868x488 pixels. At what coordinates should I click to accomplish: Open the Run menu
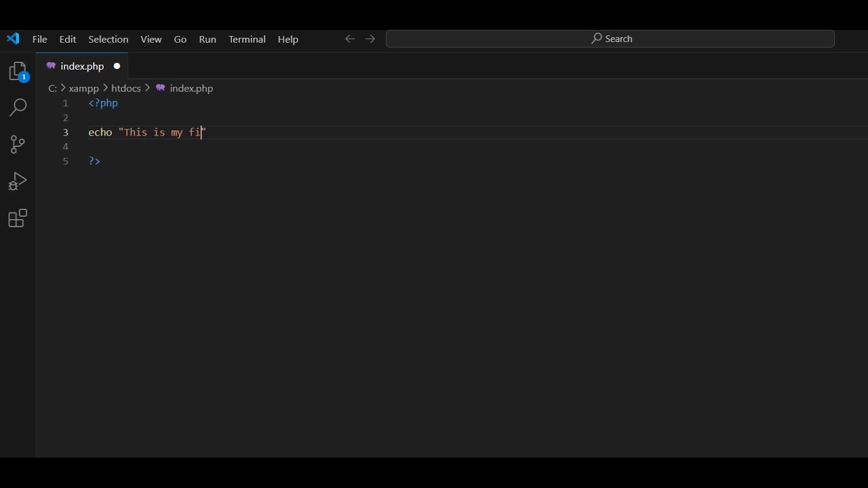click(x=208, y=39)
